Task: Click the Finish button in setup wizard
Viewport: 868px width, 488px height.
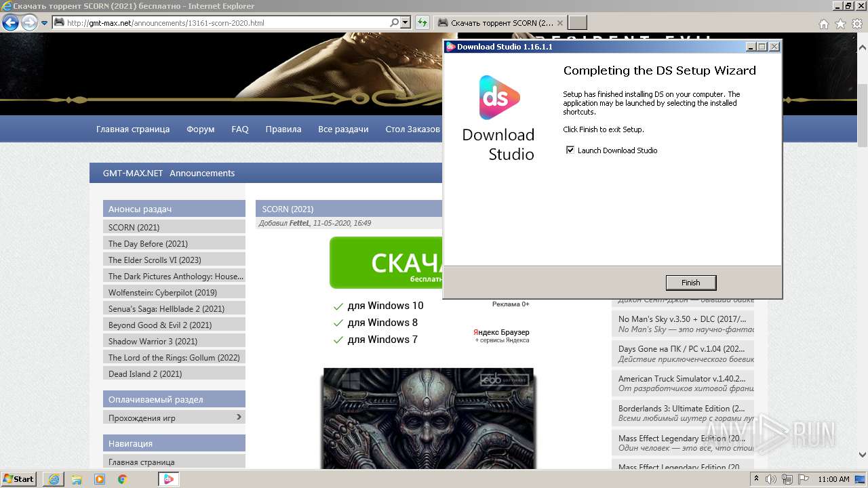Action: (x=690, y=283)
